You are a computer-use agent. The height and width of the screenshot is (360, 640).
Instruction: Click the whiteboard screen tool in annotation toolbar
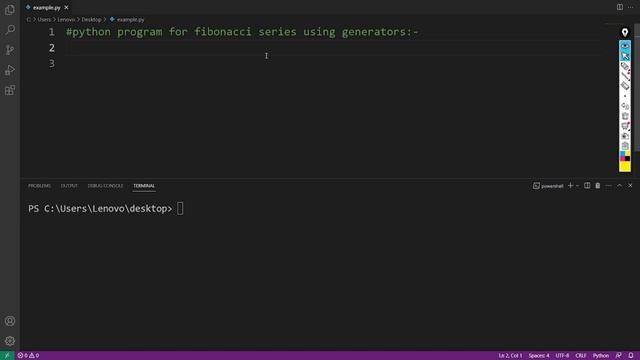(x=625, y=126)
